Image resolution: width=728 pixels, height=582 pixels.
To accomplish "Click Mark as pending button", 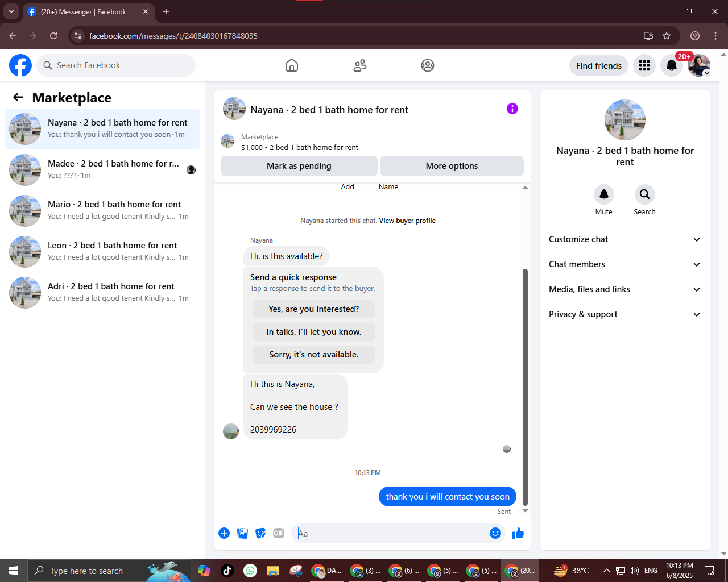I will pyautogui.click(x=299, y=166).
